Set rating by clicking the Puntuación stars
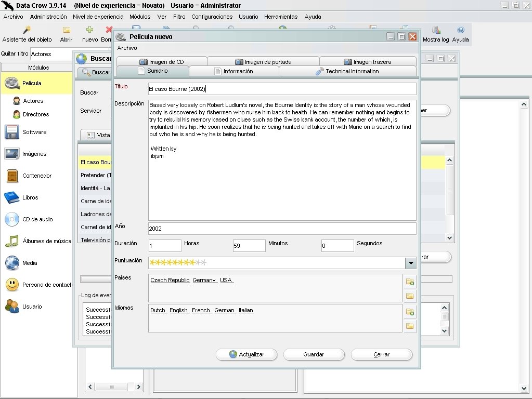 [178, 262]
